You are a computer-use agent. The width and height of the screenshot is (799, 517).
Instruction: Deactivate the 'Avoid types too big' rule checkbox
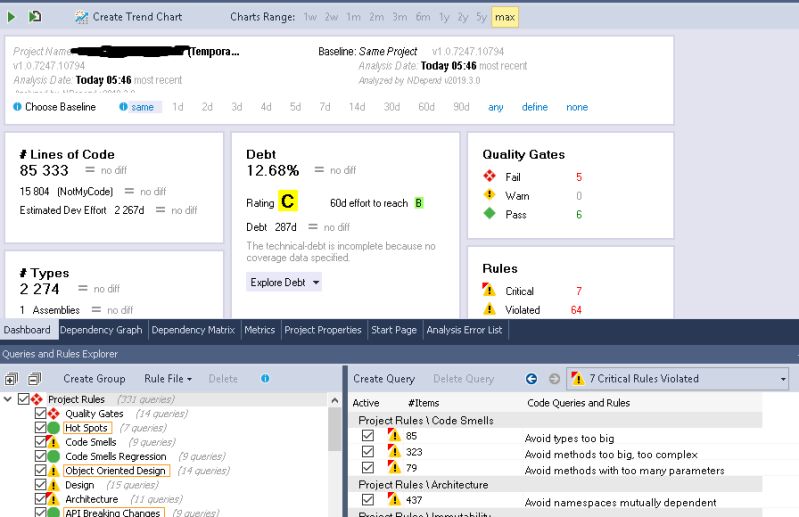(367, 436)
